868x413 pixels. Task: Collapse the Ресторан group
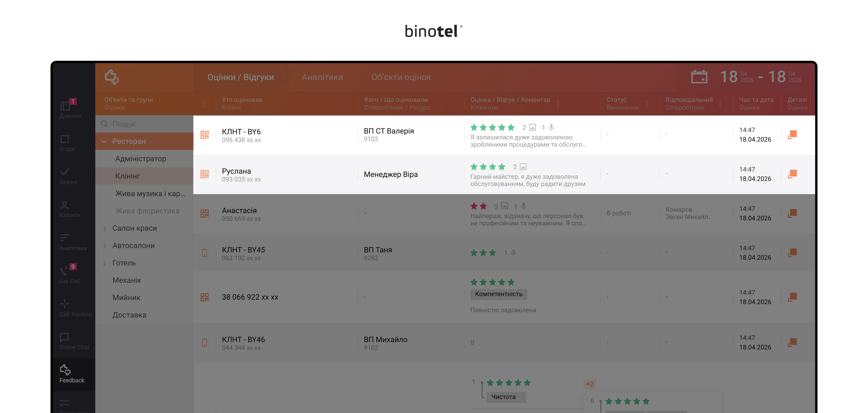[x=104, y=141]
